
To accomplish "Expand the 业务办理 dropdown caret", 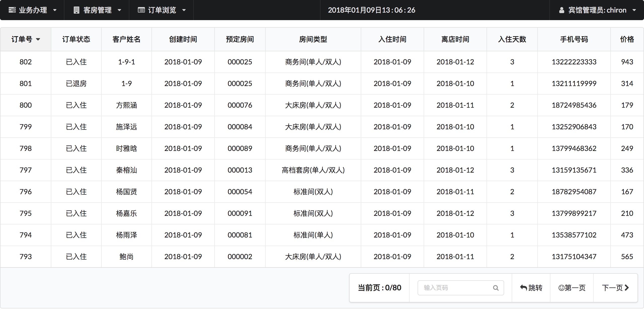I will [x=55, y=10].
